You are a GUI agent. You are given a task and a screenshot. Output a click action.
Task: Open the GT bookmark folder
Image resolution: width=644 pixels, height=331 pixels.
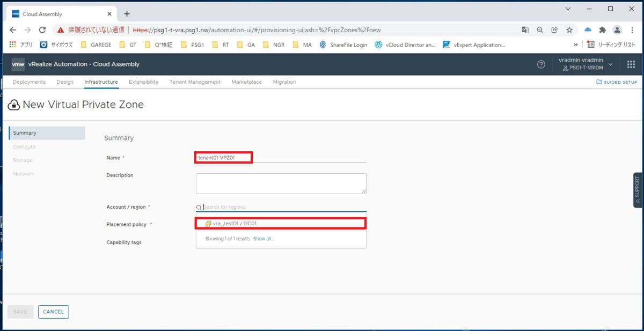coord(128,45)
